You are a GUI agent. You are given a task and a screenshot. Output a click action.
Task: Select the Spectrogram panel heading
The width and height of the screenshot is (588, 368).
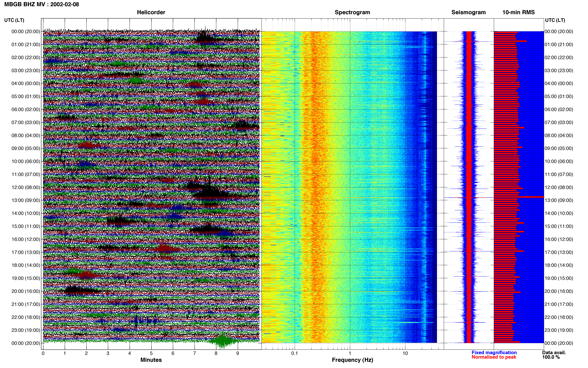pyautogui.click(x=352, y=12)
